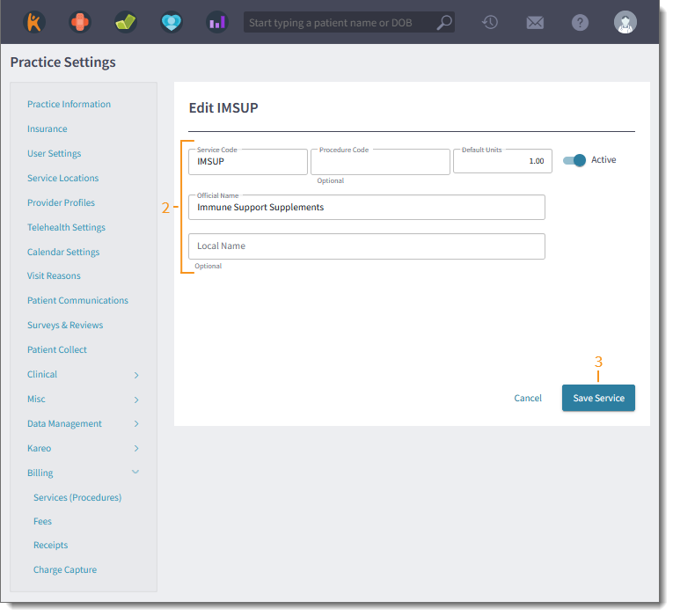Viewport: 673px width, 616px height.
Task: Click the Practice Settings page title
Action: click(x=62, y=62)
